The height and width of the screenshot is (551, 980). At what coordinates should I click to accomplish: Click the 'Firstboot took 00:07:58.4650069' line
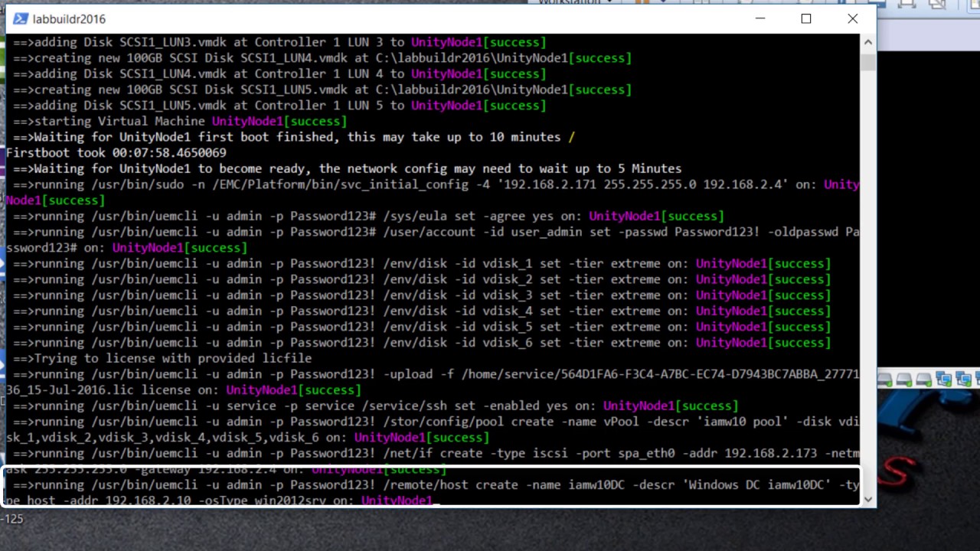pyautogui.click(x=116, y=153)
